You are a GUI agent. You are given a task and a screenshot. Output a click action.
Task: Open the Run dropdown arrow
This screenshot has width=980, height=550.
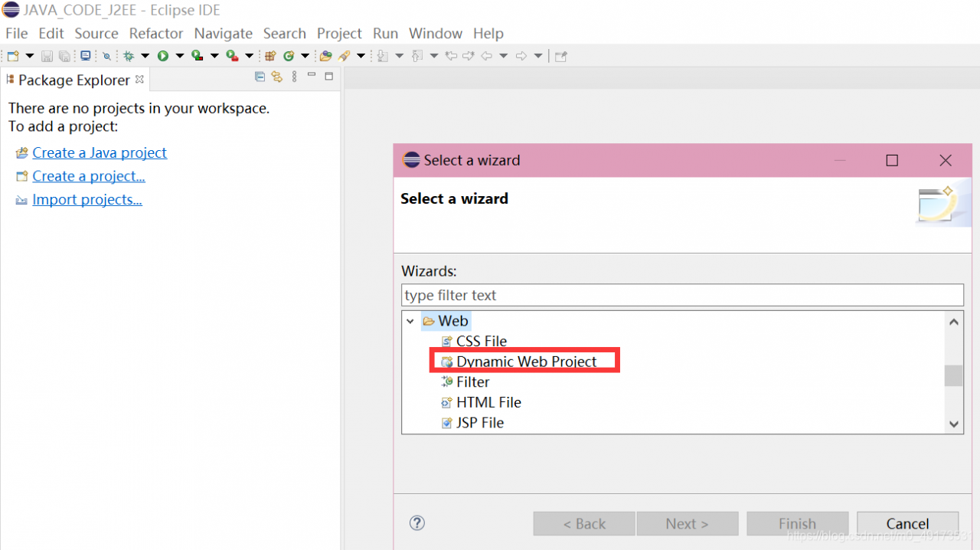[x=180, y=56]
